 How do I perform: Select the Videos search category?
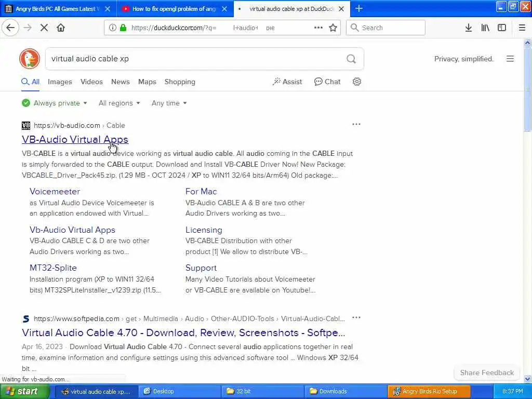[91, 82]
